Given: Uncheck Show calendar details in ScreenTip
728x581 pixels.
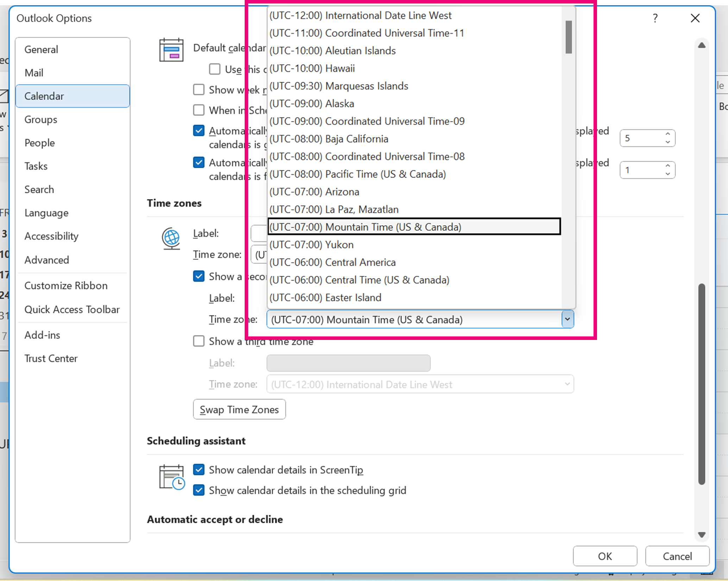Looking at the screenshot, I should pos(199,469).
